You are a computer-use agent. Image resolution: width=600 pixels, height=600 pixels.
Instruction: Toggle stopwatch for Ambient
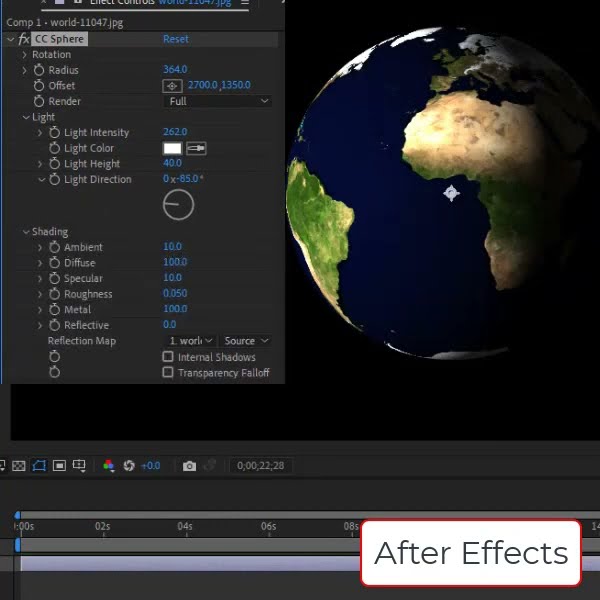coord(54,247)
